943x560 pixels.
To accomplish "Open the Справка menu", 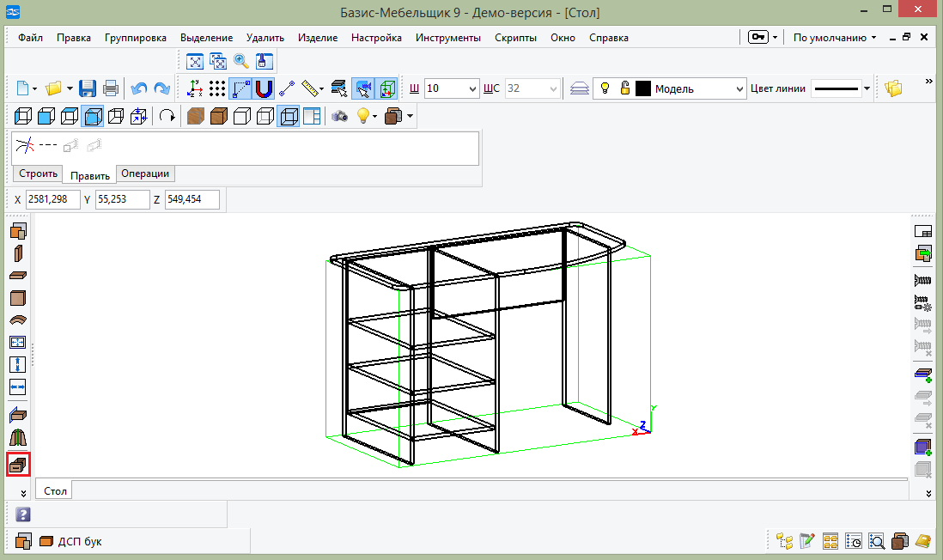I will 609,37.
